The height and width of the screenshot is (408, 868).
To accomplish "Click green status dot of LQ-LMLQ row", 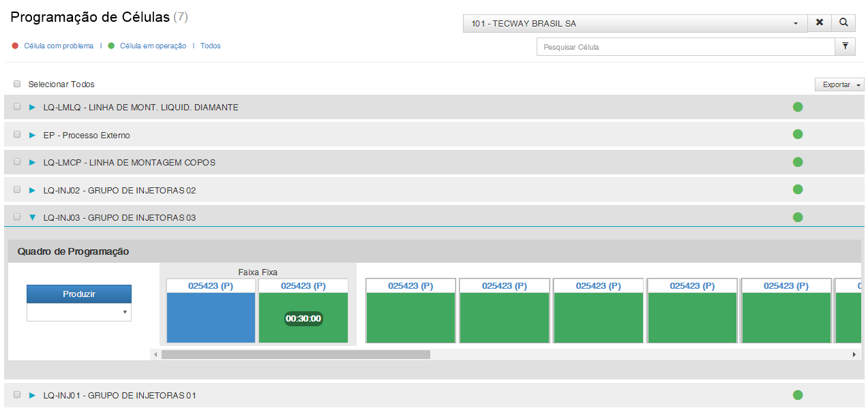I will tap(798, 107).
